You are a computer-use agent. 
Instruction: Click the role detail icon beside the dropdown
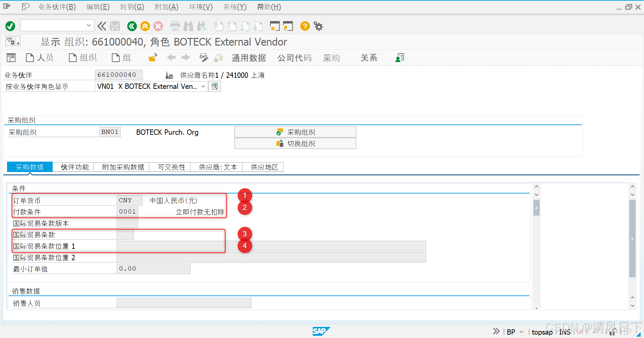click(x=215, y=87)
